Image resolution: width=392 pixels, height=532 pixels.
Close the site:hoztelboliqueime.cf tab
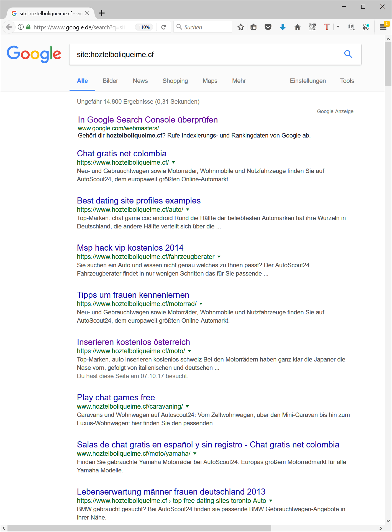pyautogui.click(x=87, y=13)
